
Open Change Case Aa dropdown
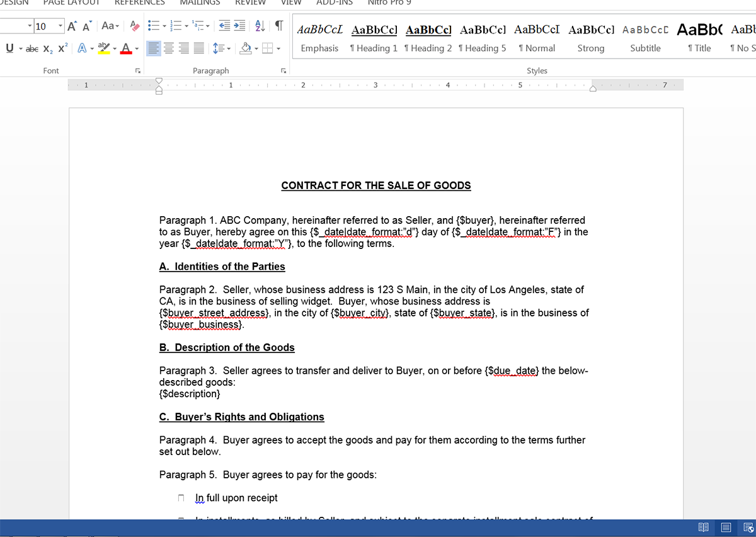111,26
